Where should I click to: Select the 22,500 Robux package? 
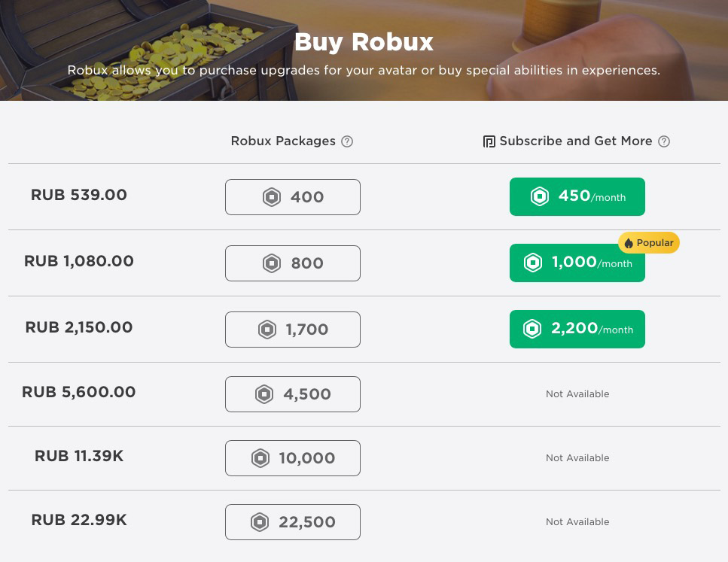(x=292, y=522)
